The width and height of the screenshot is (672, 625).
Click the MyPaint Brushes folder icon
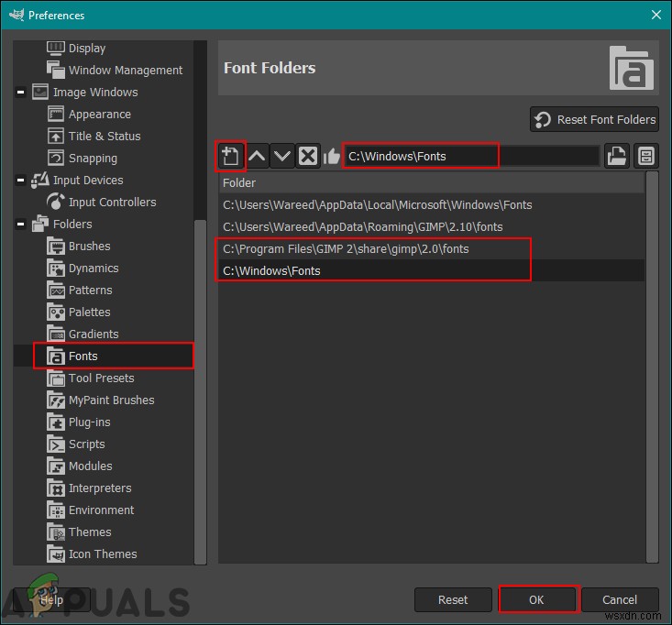click(x=56, y=400)
